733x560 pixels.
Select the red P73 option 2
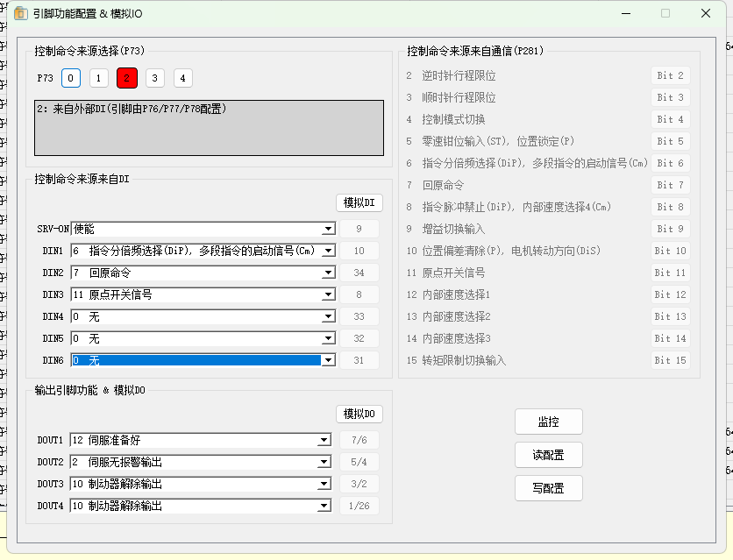pyautogui.click(x=126, y=78)
